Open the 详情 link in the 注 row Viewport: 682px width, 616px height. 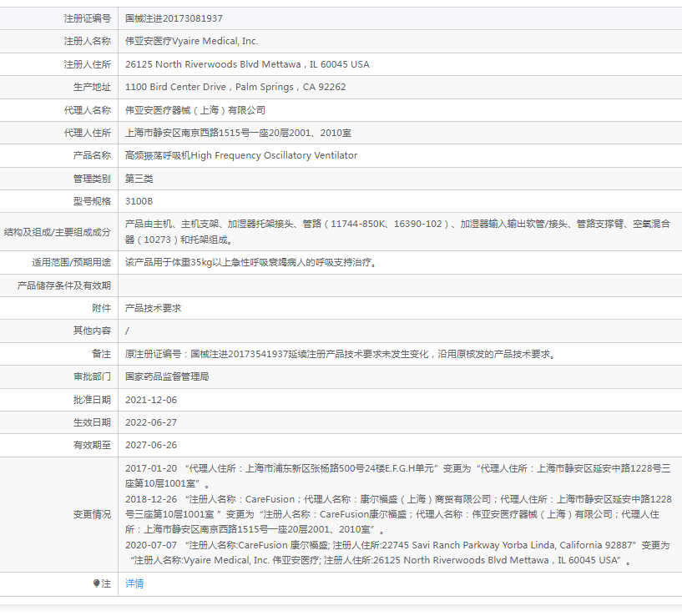pos(134,583)
